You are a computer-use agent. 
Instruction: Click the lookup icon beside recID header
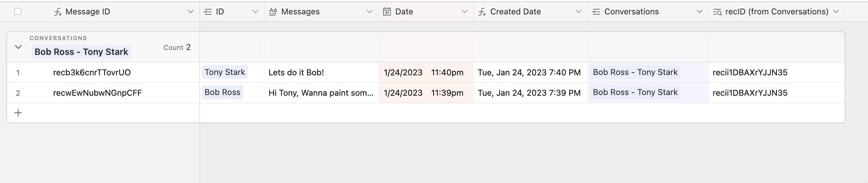(717, 12)
